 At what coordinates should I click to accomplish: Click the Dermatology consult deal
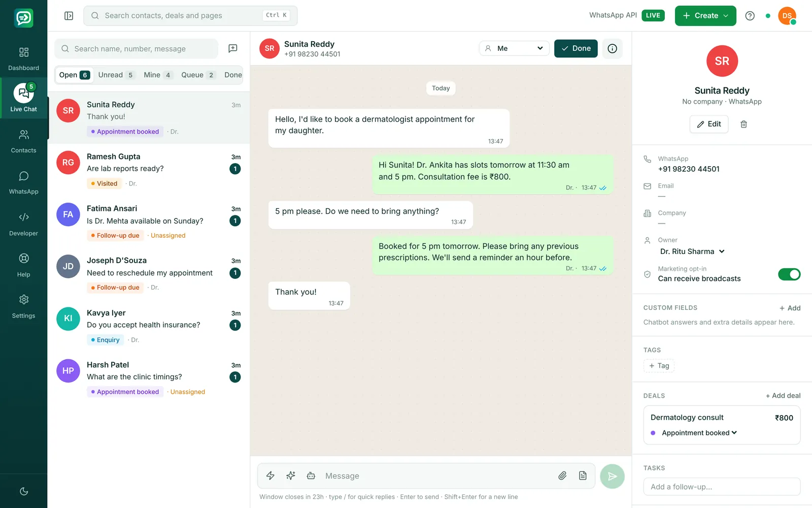pos(722,425)
